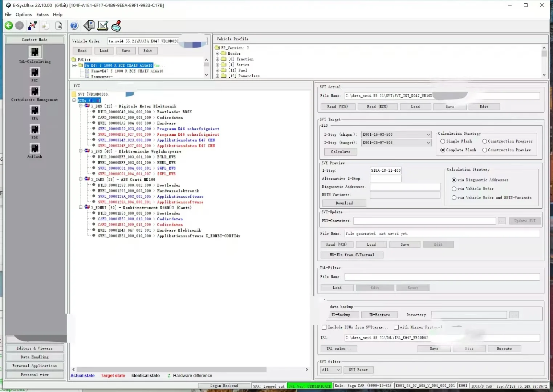Collapse the X_BMS [12] tree node

(x=81, y=106)
